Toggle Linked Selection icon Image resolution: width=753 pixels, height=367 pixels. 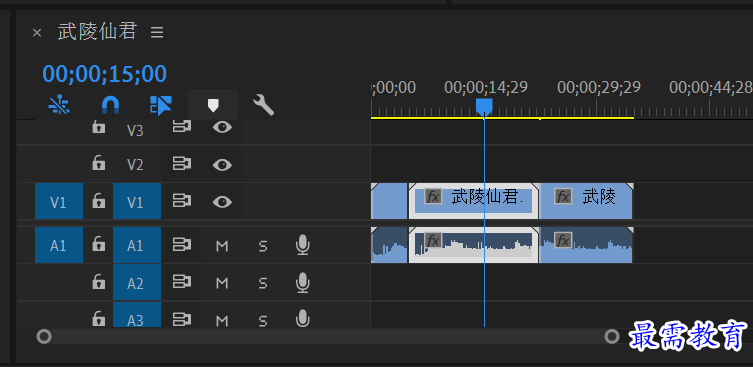coord(161,105)
